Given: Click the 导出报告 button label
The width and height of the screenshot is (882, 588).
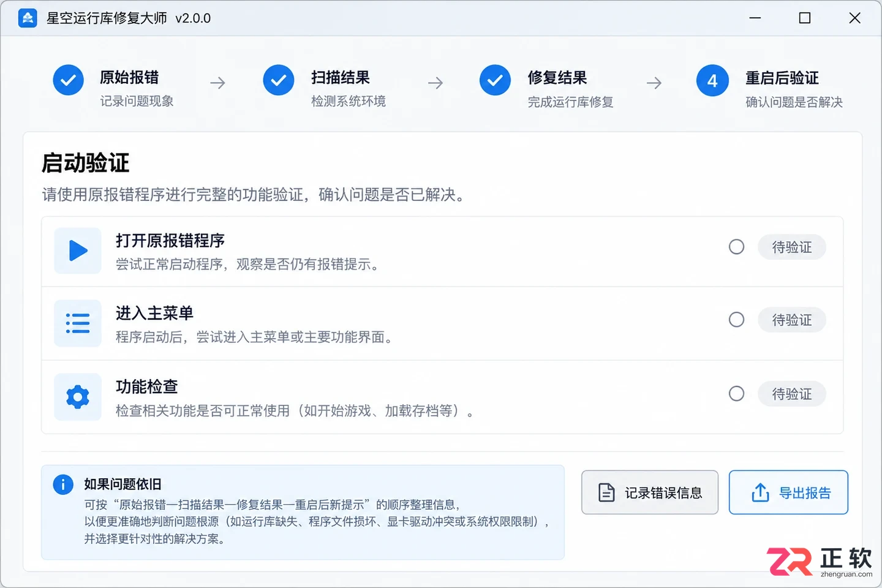Looking at the screenshot, I should (x=805, y=493).
